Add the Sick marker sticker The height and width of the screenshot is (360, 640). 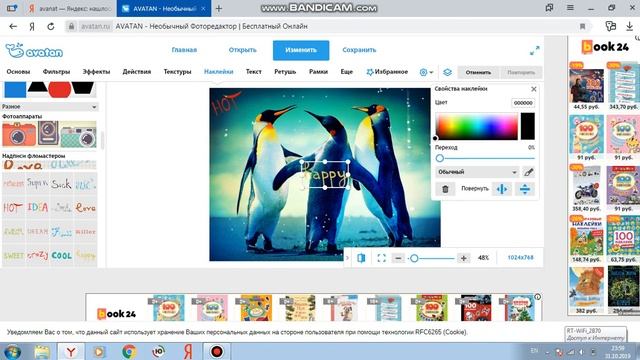(x=62, y=184)
